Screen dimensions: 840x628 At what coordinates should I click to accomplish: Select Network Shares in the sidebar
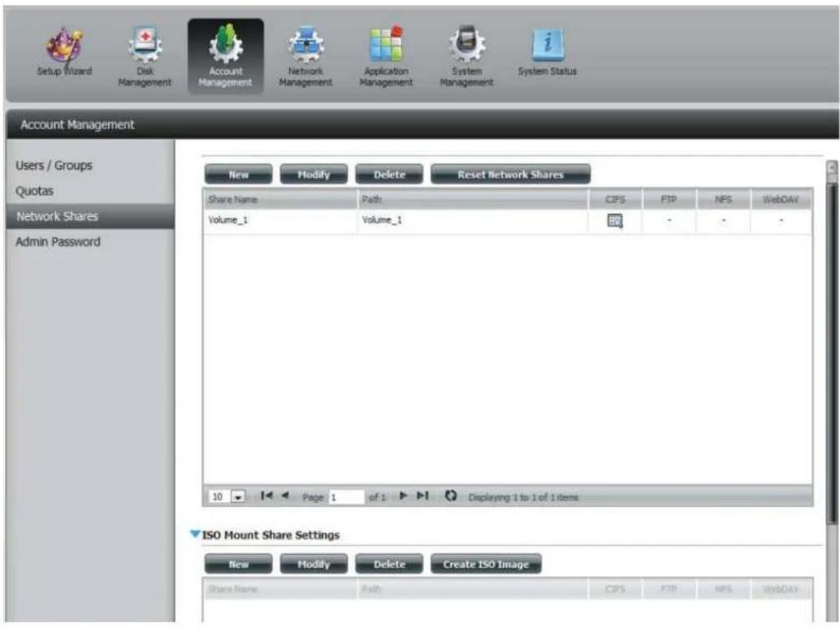click(90, 216)
